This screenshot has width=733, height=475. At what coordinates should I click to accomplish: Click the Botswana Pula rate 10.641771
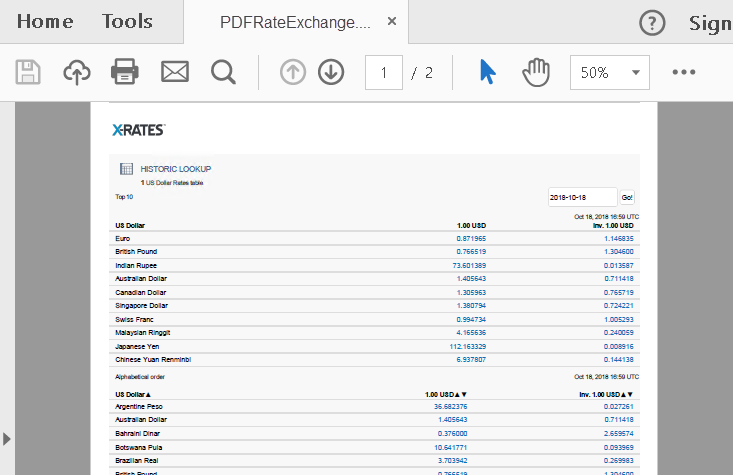[x=450, y=447]
